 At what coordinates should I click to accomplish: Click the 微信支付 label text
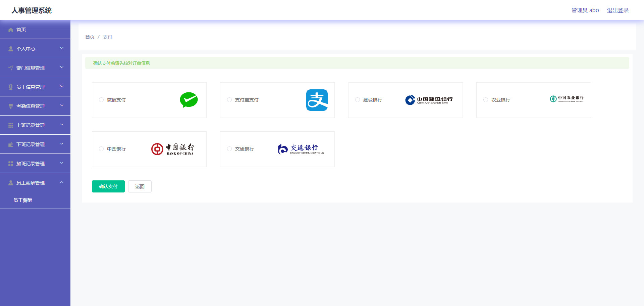point(116,100)
